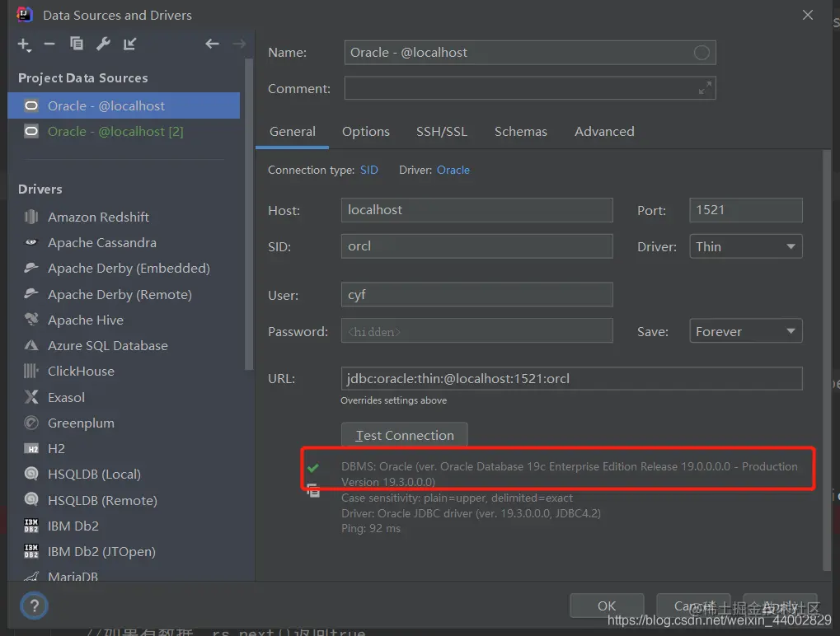Expand the Comment field editor
Image resolution: width=840 pixels, height=636 pixels.
click(705, 88)
